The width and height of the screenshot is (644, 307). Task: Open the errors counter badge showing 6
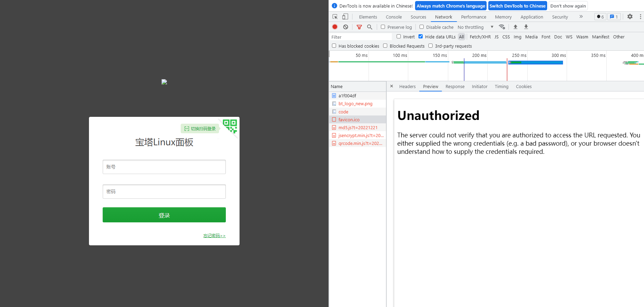pos(600,16)
